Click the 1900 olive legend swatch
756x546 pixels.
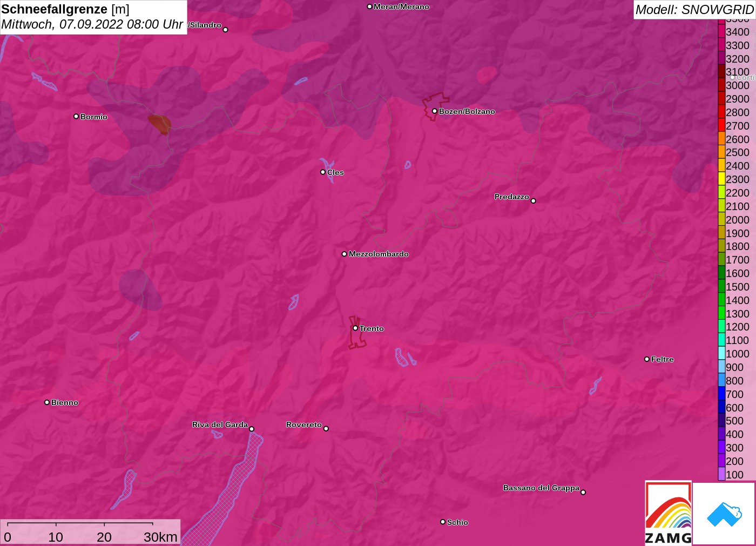click(x=721, y=233)
